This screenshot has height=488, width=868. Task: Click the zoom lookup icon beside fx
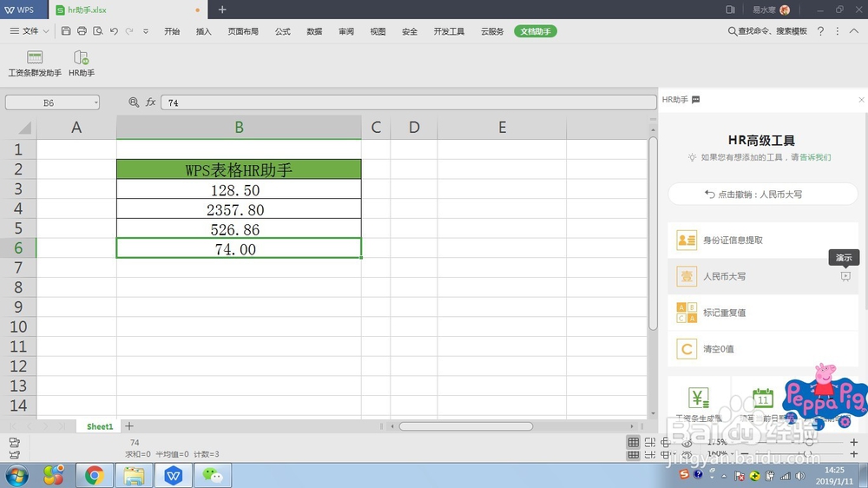point(134,102)
